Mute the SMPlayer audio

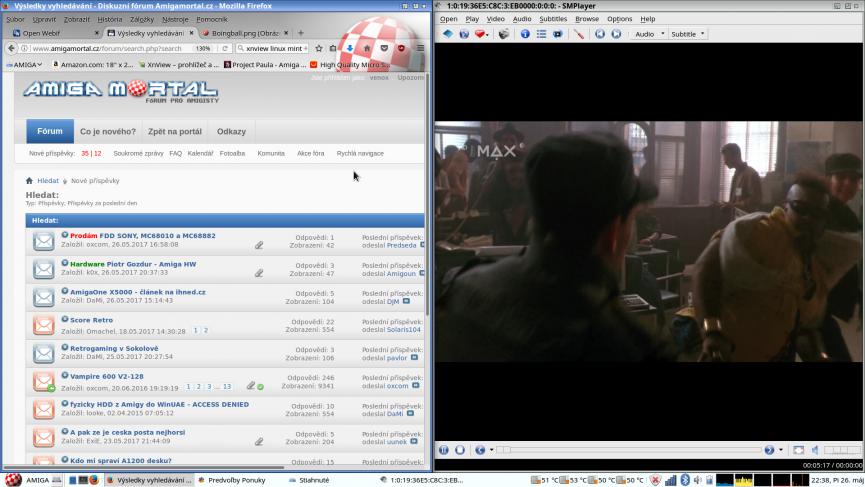[815, 450]
